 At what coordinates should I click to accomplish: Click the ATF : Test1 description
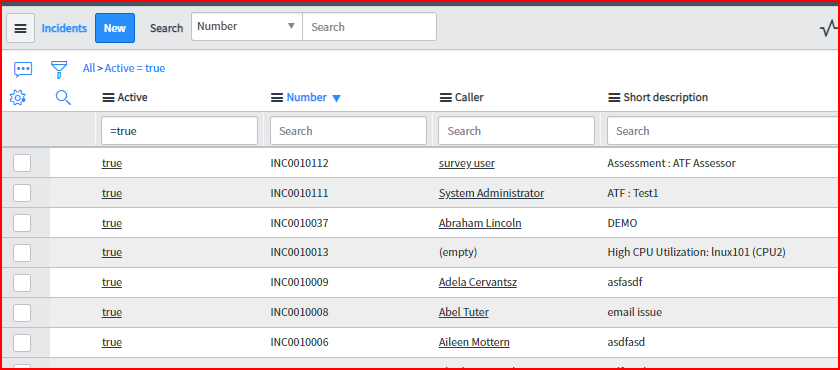tap(633, 193)
